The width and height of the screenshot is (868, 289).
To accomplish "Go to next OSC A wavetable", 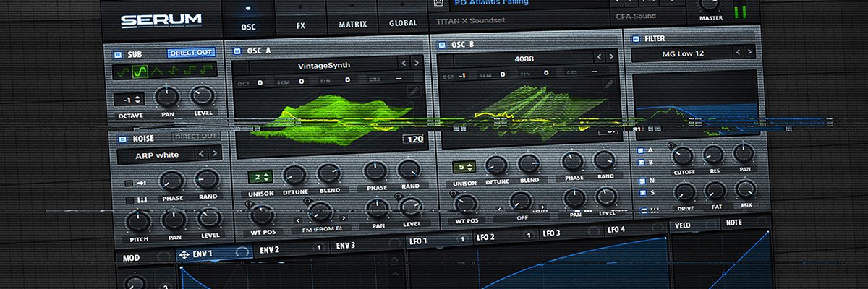I will 417,63.
